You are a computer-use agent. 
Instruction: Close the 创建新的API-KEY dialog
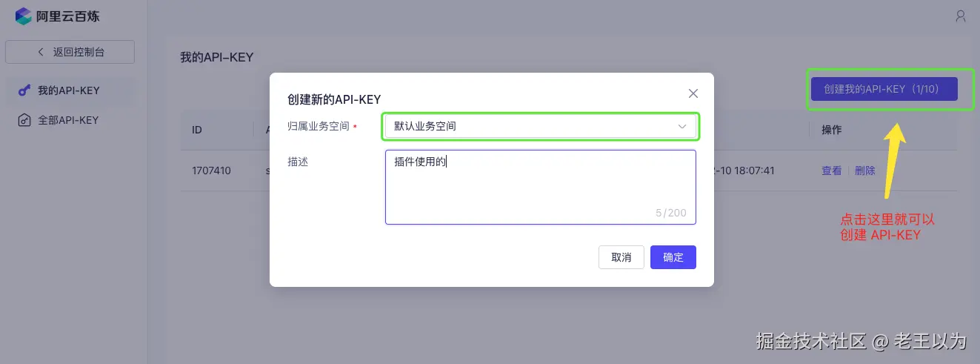tap(693, 93)
